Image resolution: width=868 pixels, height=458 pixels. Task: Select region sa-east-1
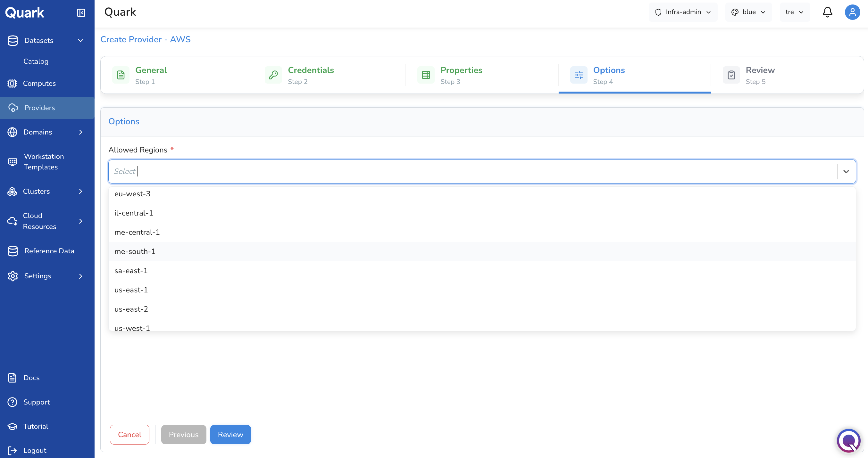click(482, 270)
